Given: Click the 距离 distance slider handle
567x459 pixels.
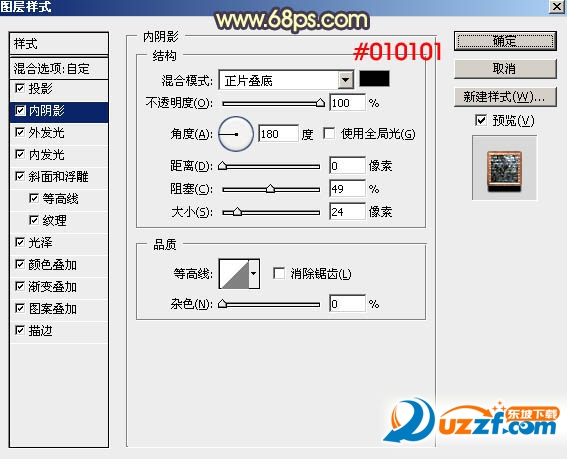Looking at the screenshot, I should (223, 166).
